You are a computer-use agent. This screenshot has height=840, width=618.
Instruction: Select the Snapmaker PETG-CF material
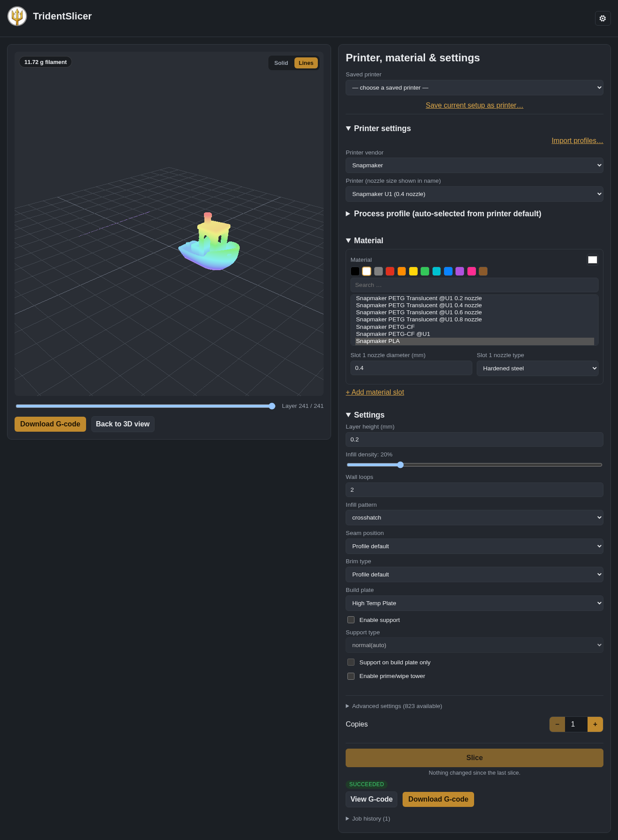click(475, 327)
